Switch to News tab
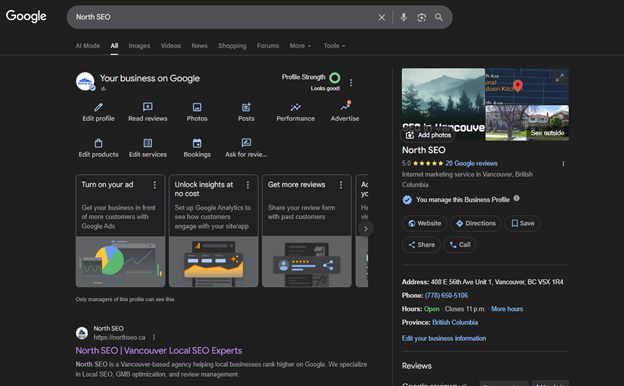This screenshot has width=624, height=386. (x=199, y=46)
